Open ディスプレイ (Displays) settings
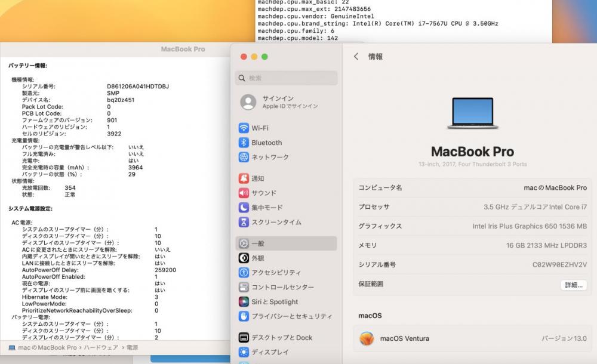This screenshot has width=597, height=364. [x=286, y=352]
